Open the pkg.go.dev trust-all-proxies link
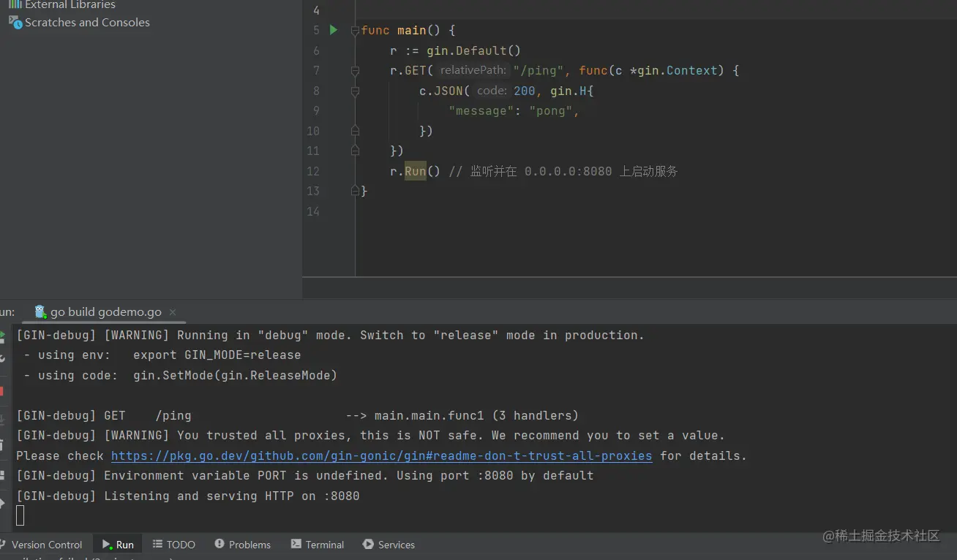This screenshot has height=560, width=957. tap(381, 455)
